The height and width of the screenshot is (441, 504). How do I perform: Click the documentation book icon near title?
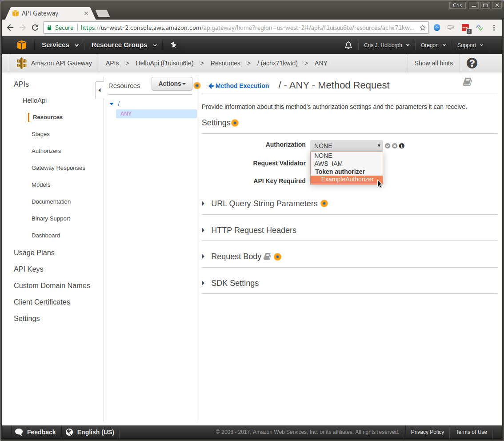[468, 82]
